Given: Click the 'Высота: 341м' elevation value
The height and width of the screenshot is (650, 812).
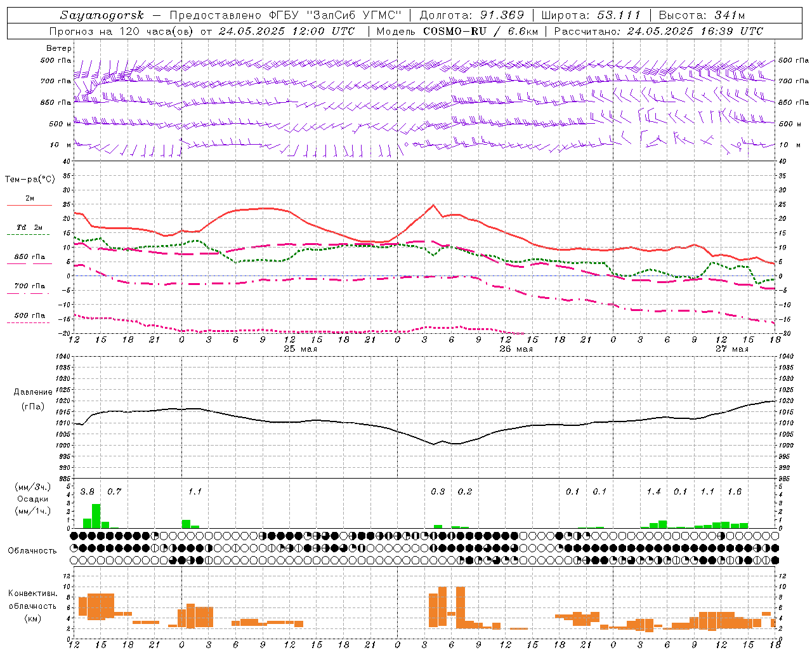Looking at the screenshot, I should (702, 15).
